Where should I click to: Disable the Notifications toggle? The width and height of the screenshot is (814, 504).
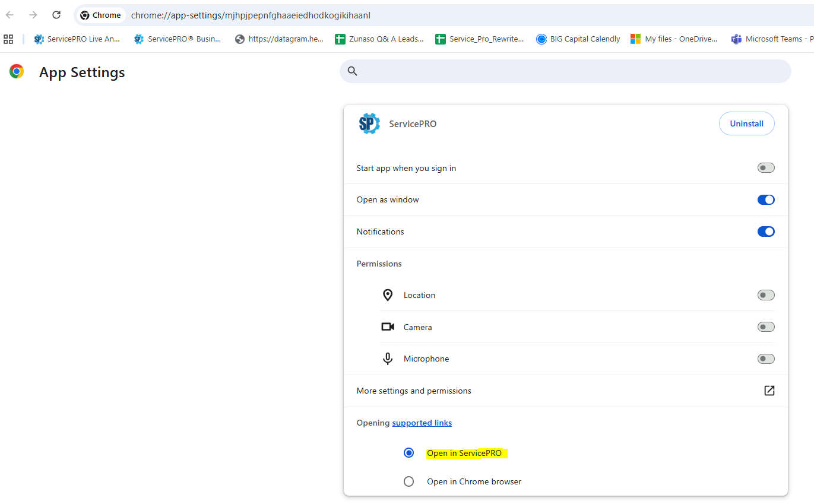pos(766,232)
